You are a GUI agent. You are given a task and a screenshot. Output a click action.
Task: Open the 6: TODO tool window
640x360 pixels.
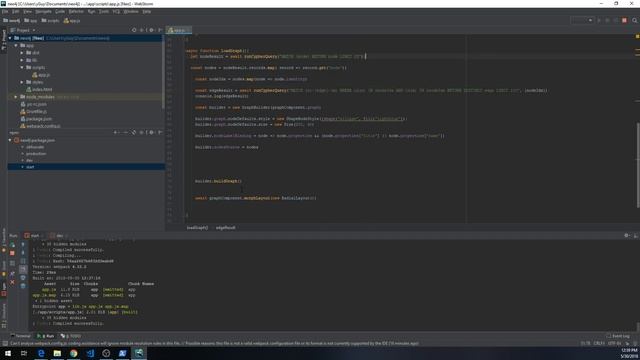[71, 336]
